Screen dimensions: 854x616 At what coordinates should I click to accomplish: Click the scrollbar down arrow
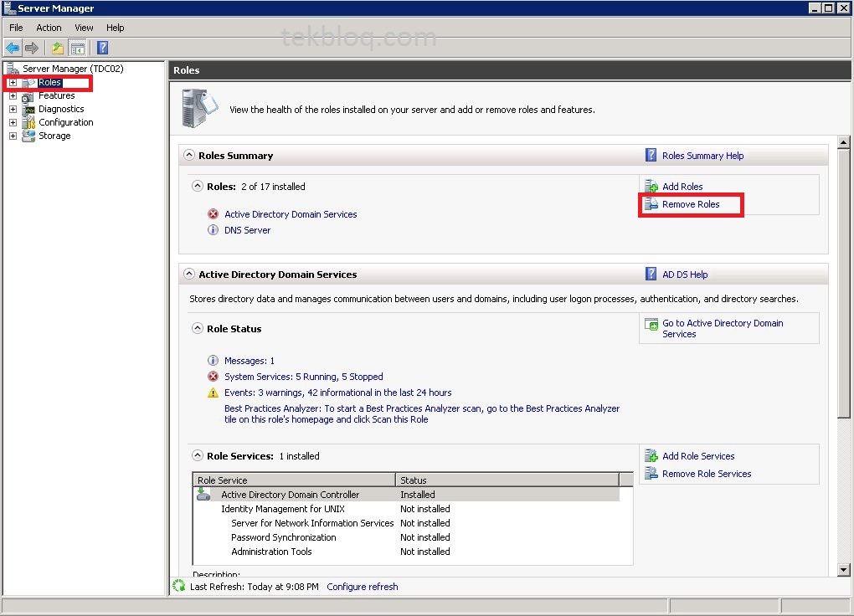(844, 570)
